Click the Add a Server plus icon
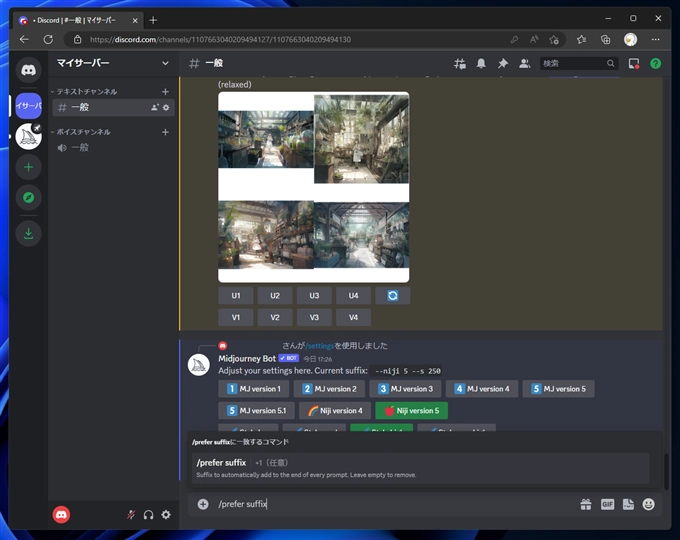 tap(29, 167)
